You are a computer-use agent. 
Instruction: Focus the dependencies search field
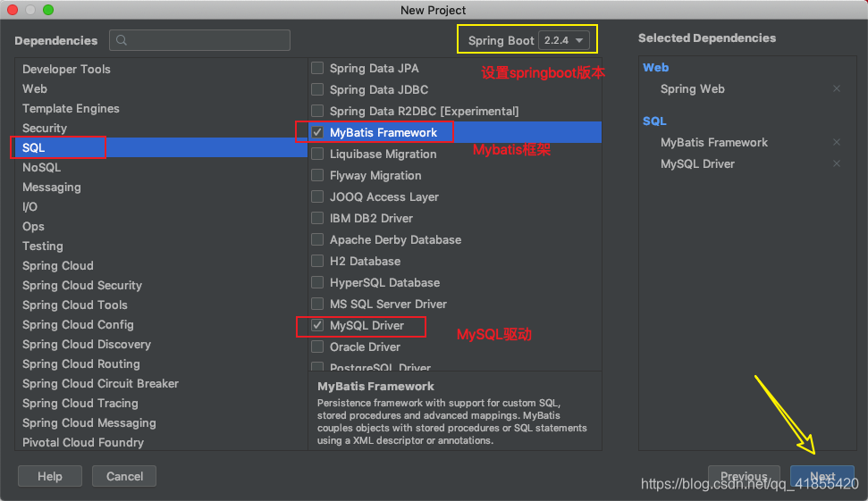point(200,40)
